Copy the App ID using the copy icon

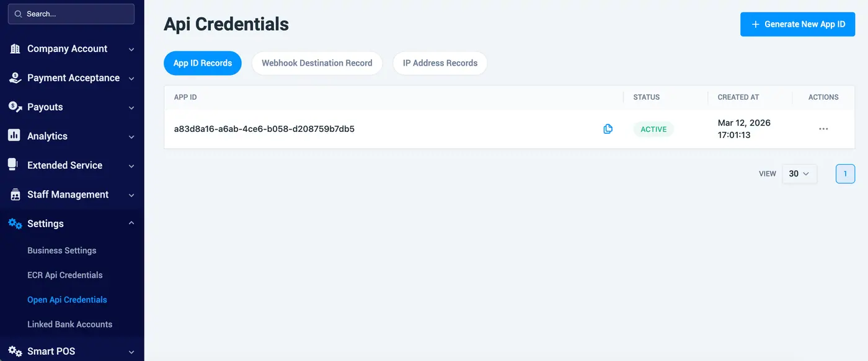(x=608, y=129)
